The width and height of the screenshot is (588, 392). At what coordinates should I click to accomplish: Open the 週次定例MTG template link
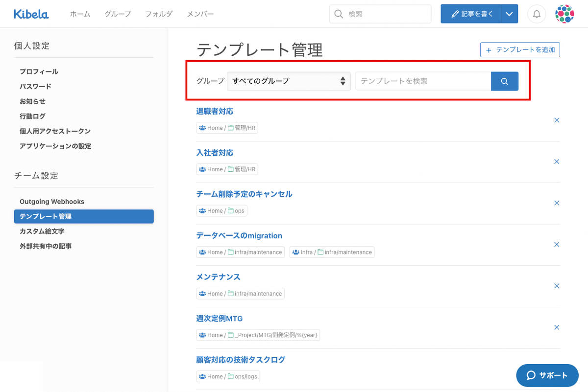[x=220, y=319]
